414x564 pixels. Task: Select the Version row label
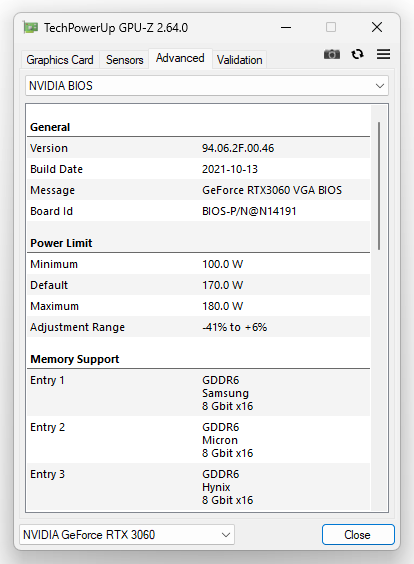point(49,148)
